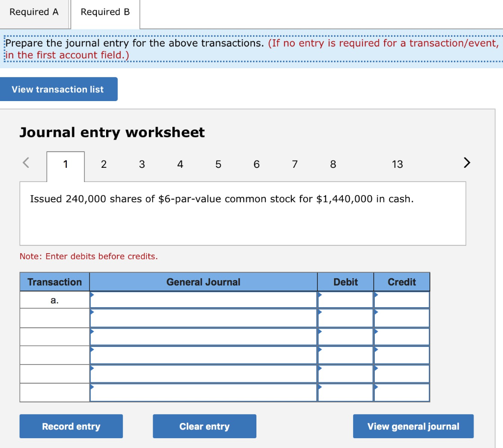Click the General Journal column header
The height and width of the screenshot is (448, 503).
click(203, 282)
